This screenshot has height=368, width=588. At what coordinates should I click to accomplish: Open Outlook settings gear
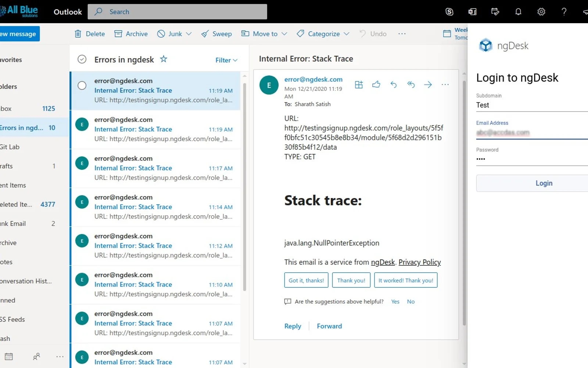(541, 12)
